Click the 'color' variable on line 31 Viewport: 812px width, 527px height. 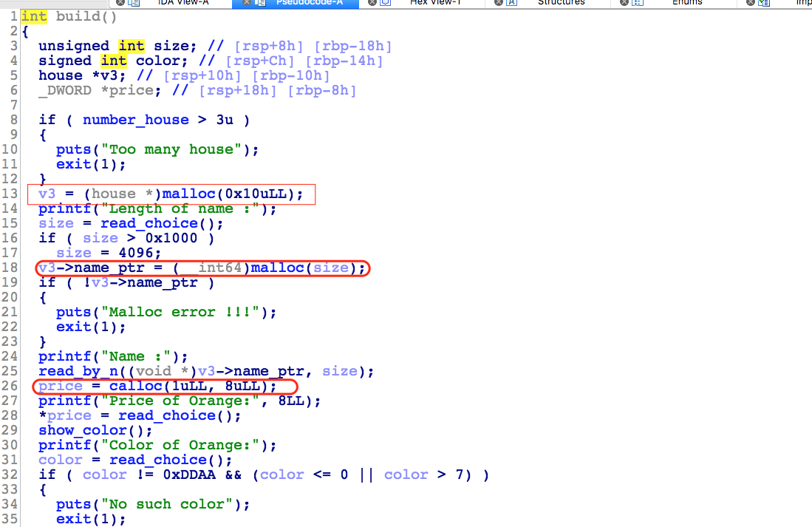(60, 460)
